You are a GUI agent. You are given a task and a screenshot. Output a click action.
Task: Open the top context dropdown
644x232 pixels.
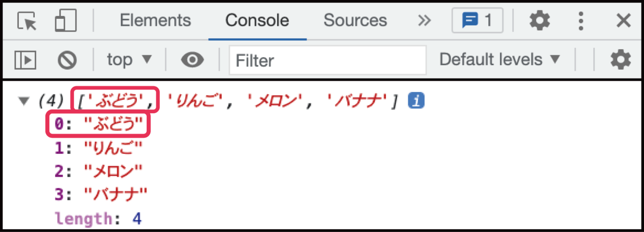tap(129, 60)
